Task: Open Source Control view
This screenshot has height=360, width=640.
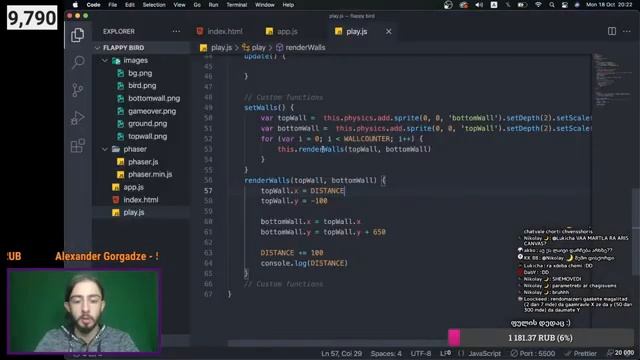Action: [78, 90]
